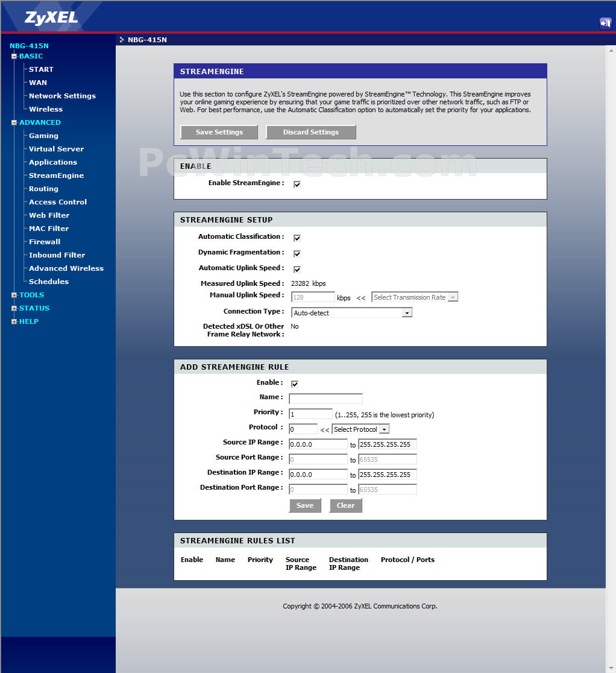The width and height of the screenshot is (616, 673).
Task: Toggle Automatic Classification checkbox
Action: click(x=297, y=238)
